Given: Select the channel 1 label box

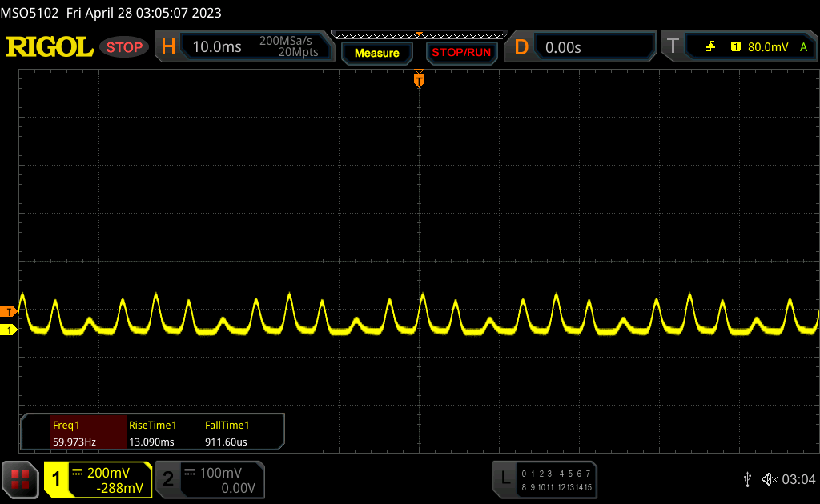Looking at the screenshot, I should pyautogui.click(x=97, y=479).
